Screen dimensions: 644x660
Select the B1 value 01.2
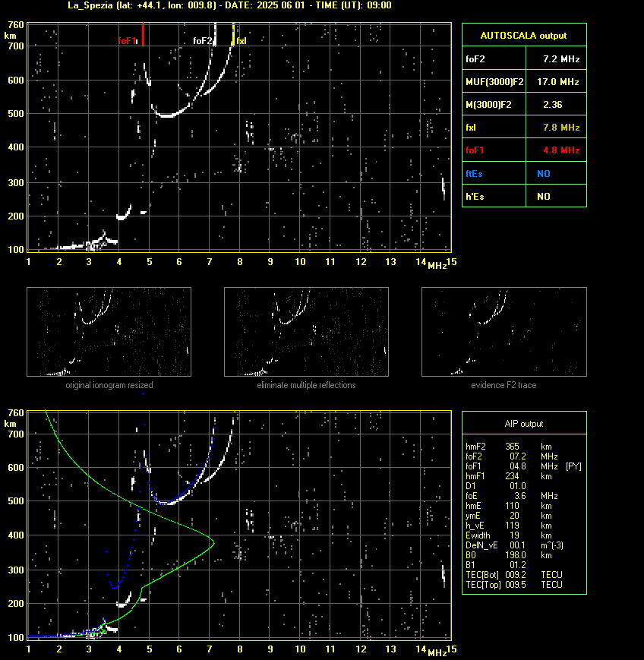click(x=518, y=565)
